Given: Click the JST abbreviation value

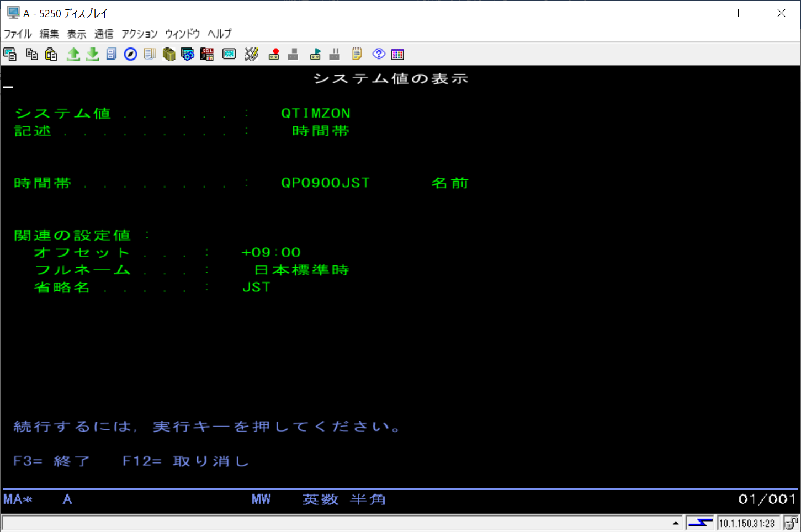Looking at the screenshot, I should (257, 287).
